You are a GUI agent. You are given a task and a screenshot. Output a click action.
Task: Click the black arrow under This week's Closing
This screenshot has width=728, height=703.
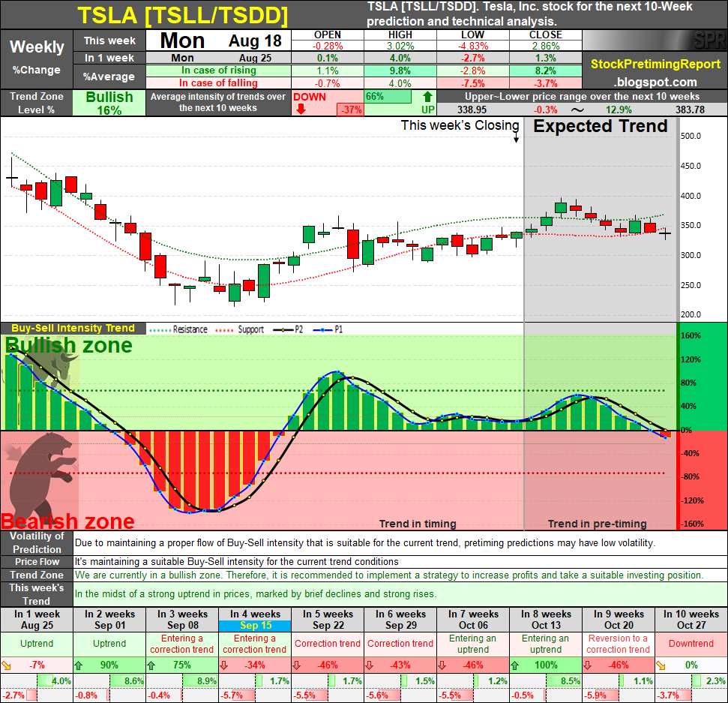[x=516, y=137]
